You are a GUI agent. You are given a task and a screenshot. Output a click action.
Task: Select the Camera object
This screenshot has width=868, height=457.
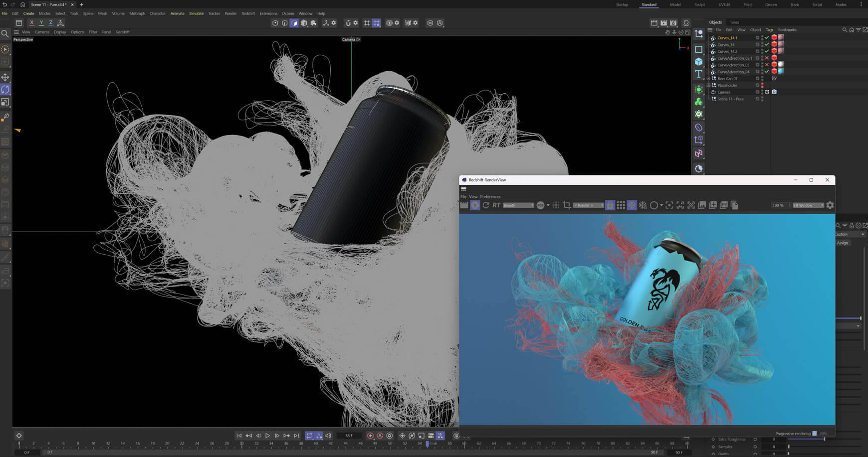[724, 92]
